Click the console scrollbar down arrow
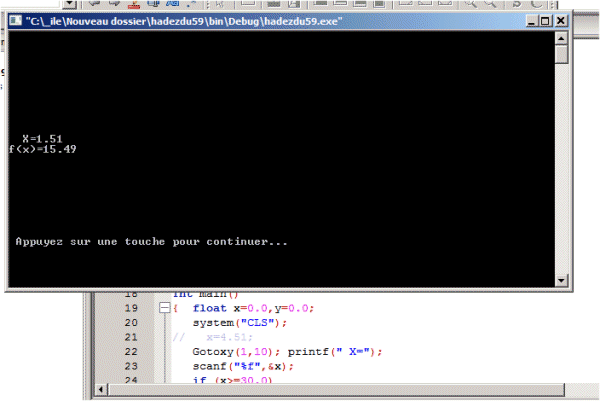 (x=561, y=281)
